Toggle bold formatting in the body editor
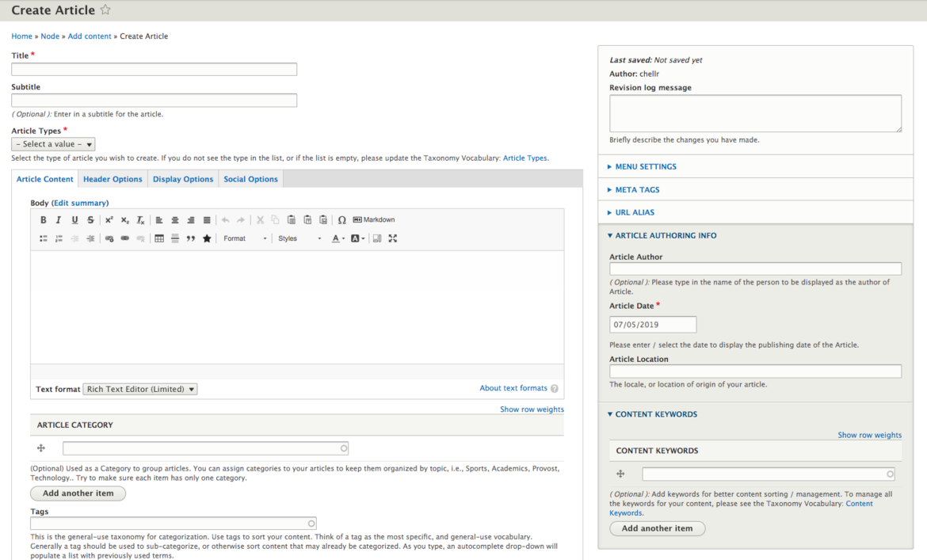 pos(44,219)
